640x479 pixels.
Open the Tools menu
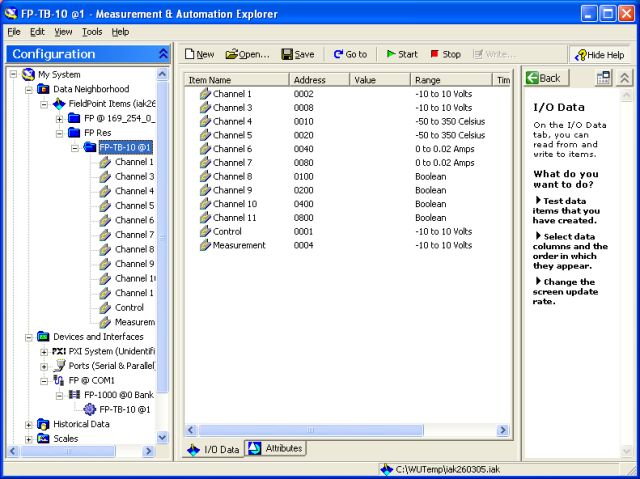coord(92,32)
